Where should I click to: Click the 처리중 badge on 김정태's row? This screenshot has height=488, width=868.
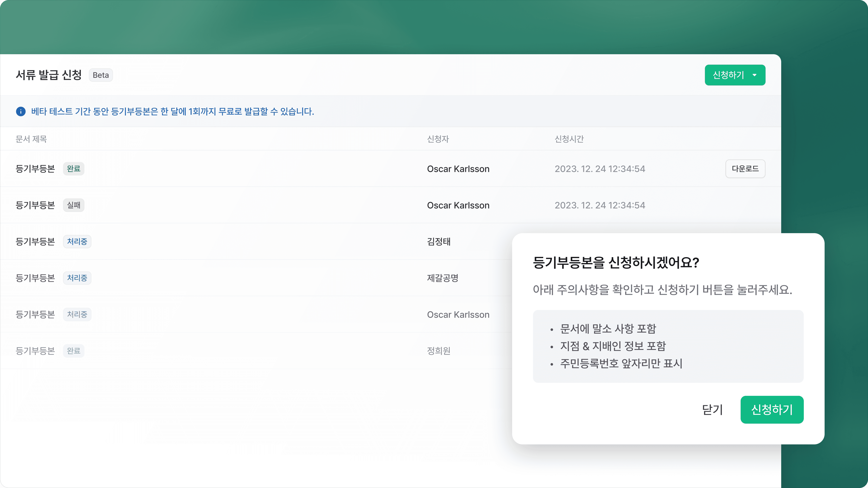click(77, 241)
